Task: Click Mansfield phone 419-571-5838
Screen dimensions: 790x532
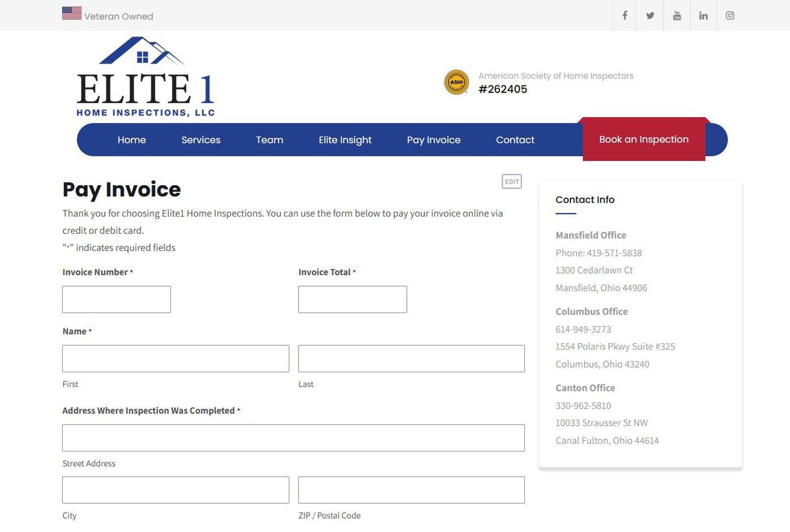Action: [614, 253]
